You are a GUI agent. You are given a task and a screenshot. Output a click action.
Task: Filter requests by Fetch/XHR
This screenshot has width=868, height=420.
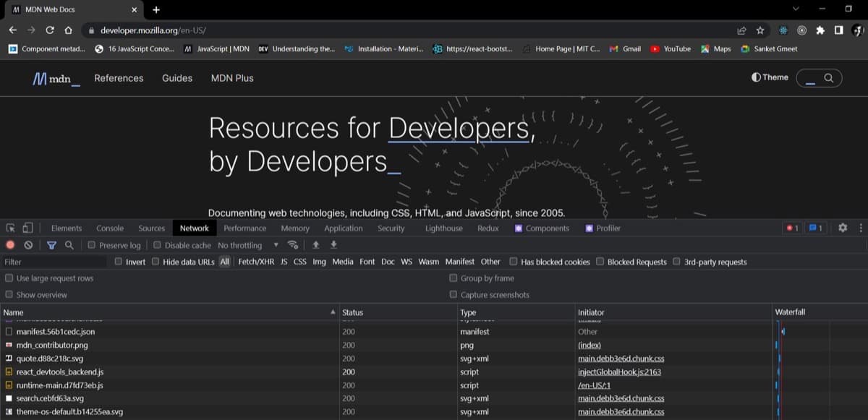click(255, 262)
